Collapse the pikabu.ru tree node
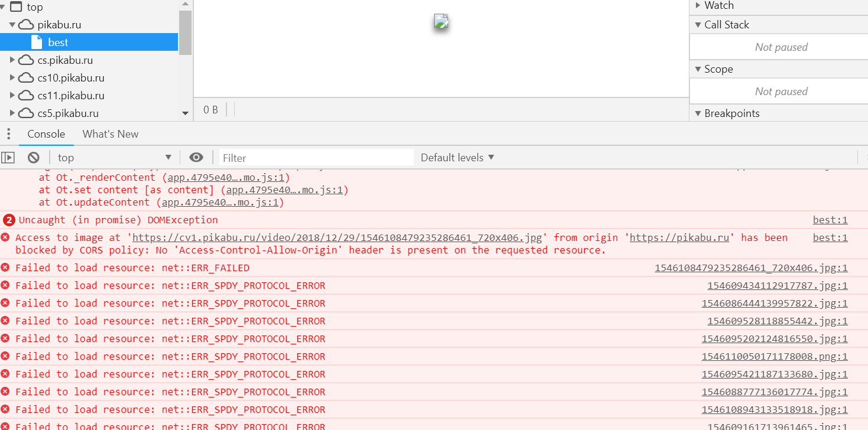The width and height of the screenshot is (868, 430). click(x=12, y=25)
